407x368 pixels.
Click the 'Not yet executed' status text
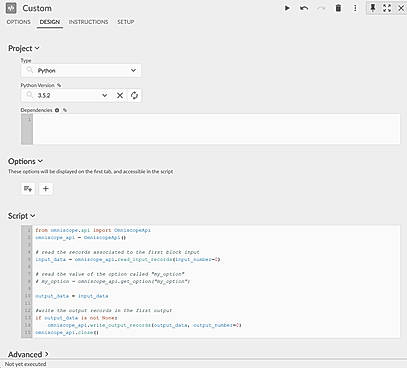pos(25,364)
